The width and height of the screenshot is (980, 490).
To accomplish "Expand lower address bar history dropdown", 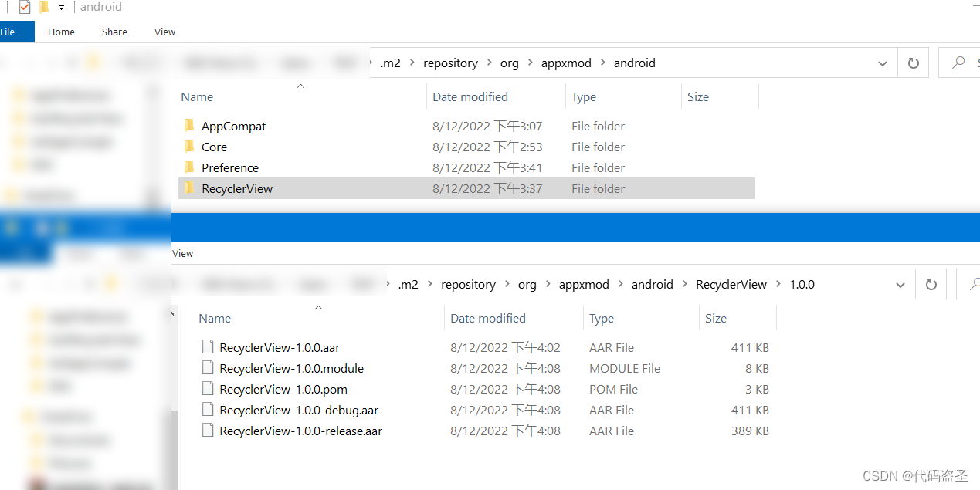I will 900,285.
